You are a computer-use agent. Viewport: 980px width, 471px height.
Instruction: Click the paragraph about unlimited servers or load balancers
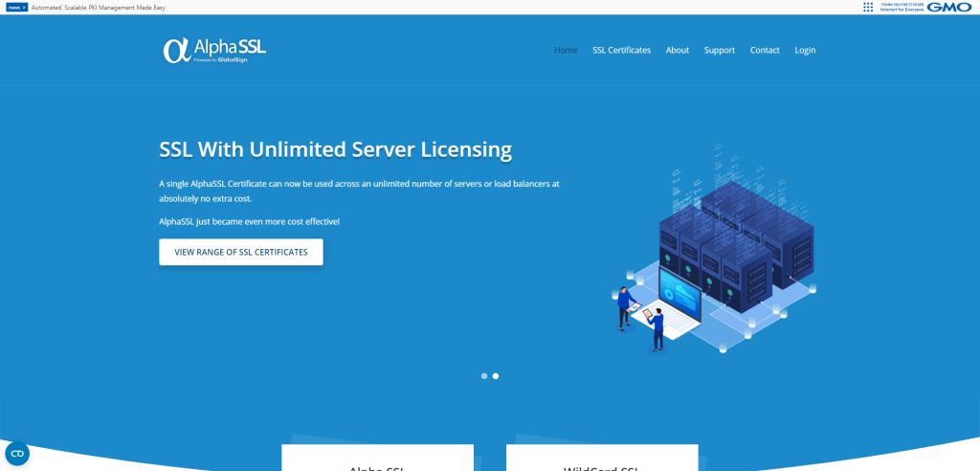coord(360,191)
